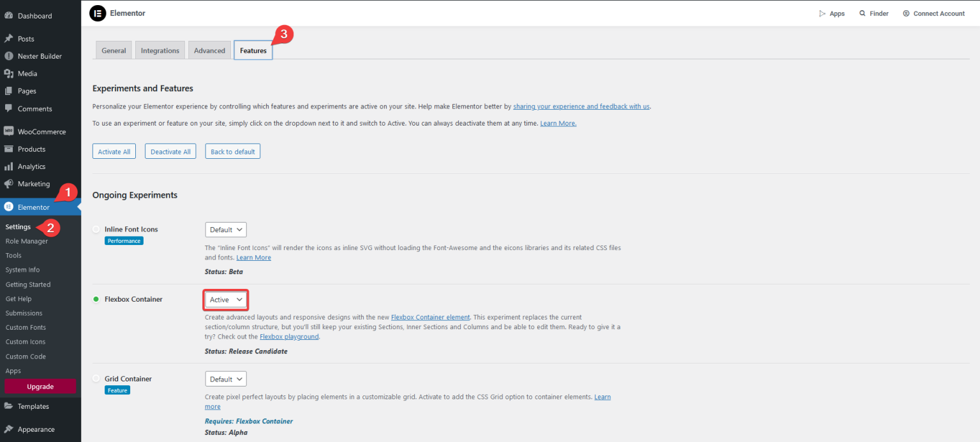Open the Flexbox Container status dropdown
This screenshot has height=442, width=980.
[x=225, y=299]
